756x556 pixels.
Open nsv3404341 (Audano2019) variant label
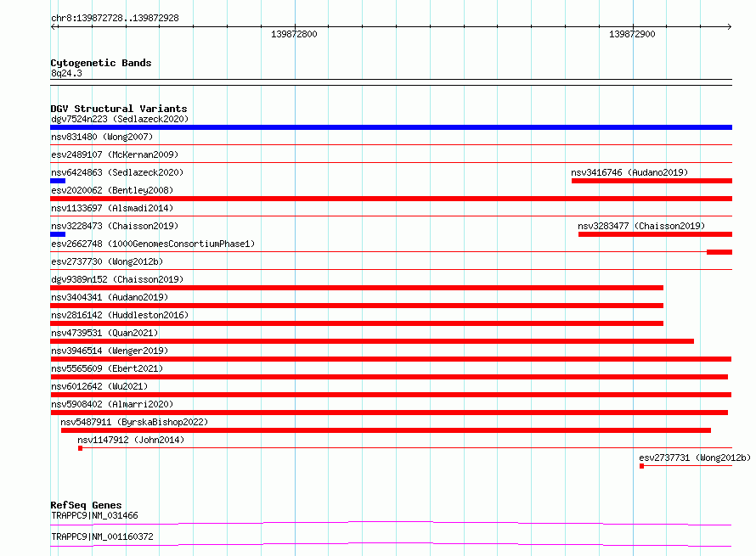coord(110,297)
